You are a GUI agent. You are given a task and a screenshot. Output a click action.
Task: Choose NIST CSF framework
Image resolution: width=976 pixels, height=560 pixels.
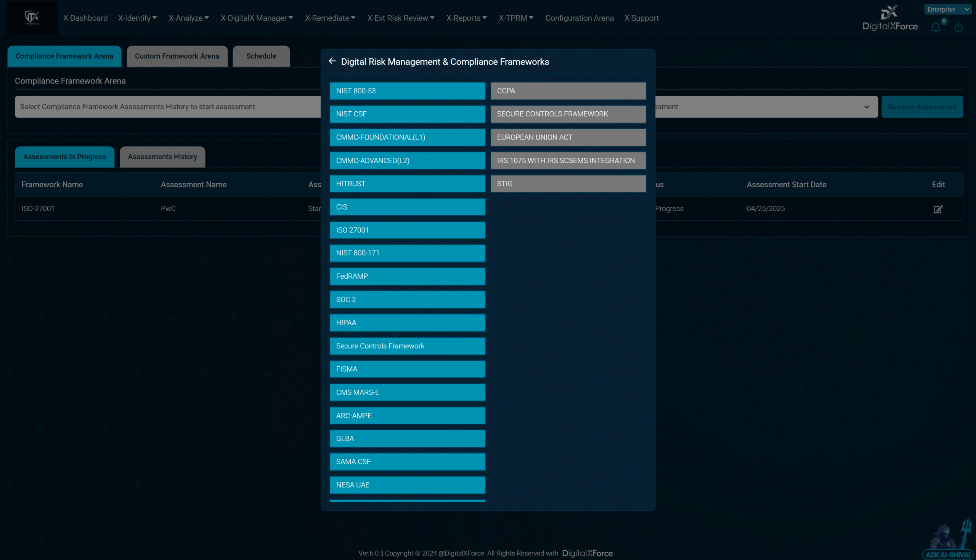tap(407, 114)
